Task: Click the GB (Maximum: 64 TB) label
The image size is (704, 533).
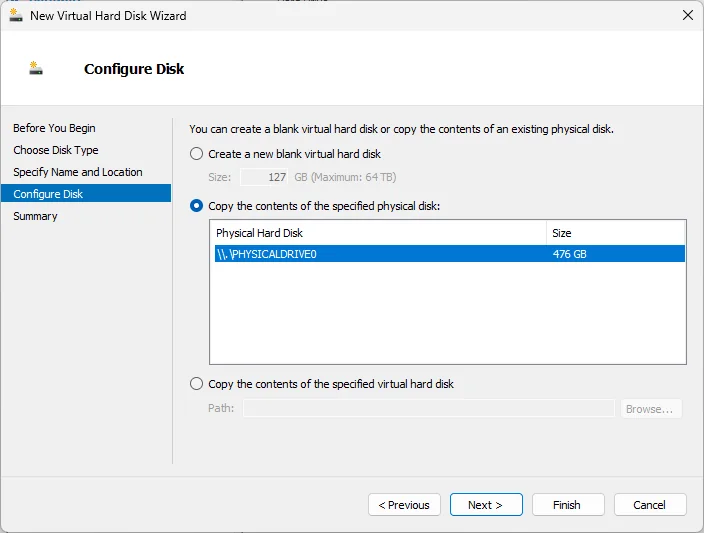Action: (x=345, y=177)
